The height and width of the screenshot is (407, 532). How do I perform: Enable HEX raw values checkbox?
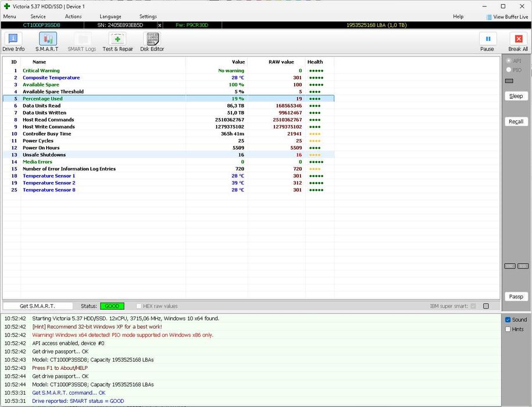(x=138, y=306)
